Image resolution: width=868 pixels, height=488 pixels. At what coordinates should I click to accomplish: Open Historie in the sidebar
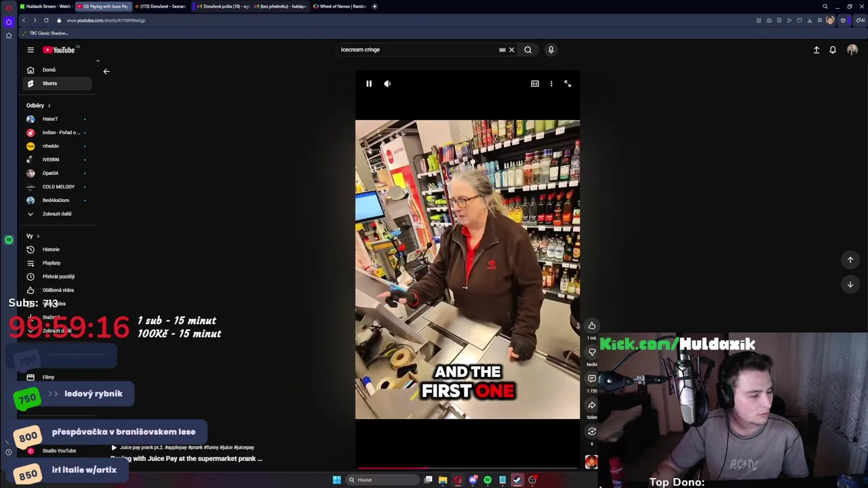click(x=57, y=249)
